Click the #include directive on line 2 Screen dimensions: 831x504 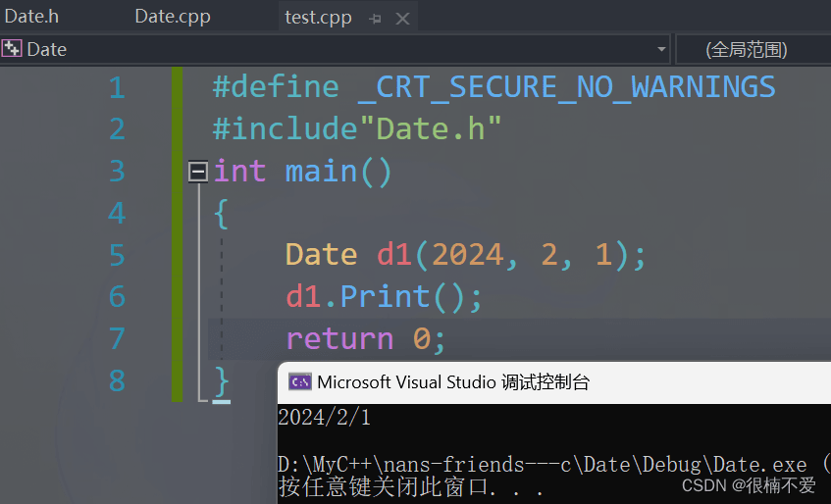(286, 128)
